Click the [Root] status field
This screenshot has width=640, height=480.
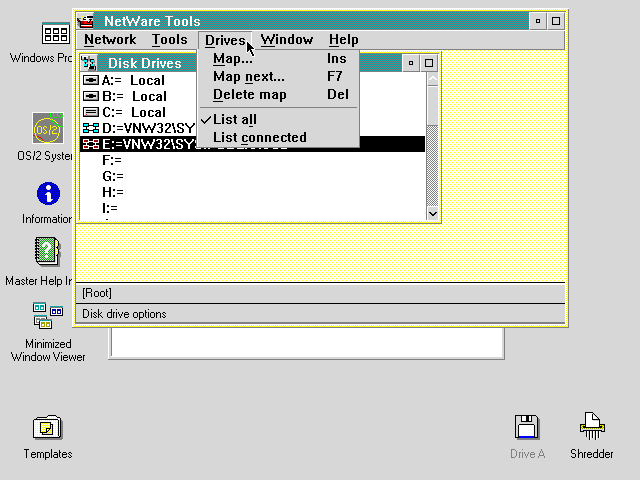tap(320, 293)
